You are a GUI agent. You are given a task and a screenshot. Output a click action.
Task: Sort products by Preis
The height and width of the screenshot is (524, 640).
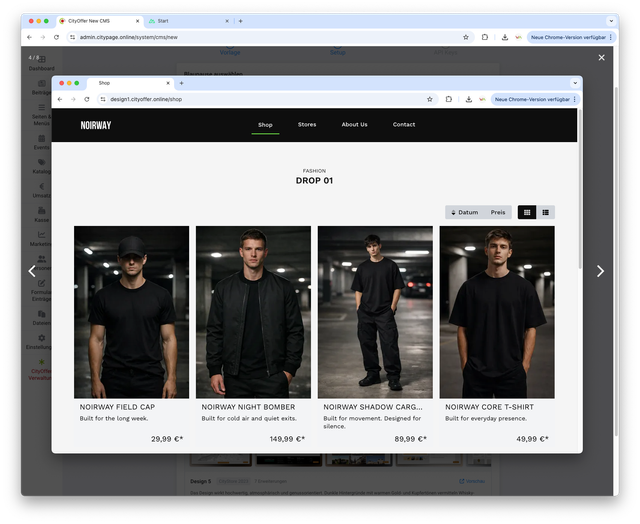point(498,212)
